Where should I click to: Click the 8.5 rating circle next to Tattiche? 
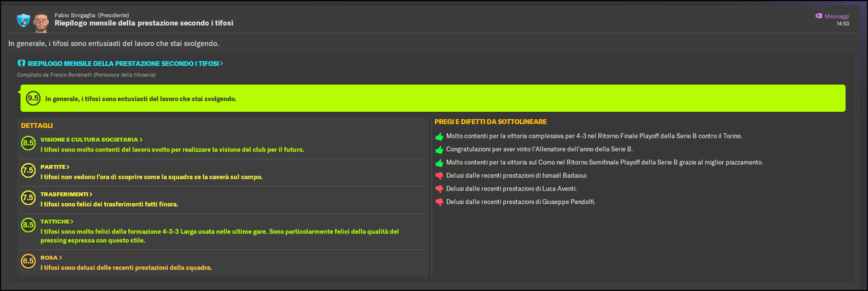pos(28,225)
